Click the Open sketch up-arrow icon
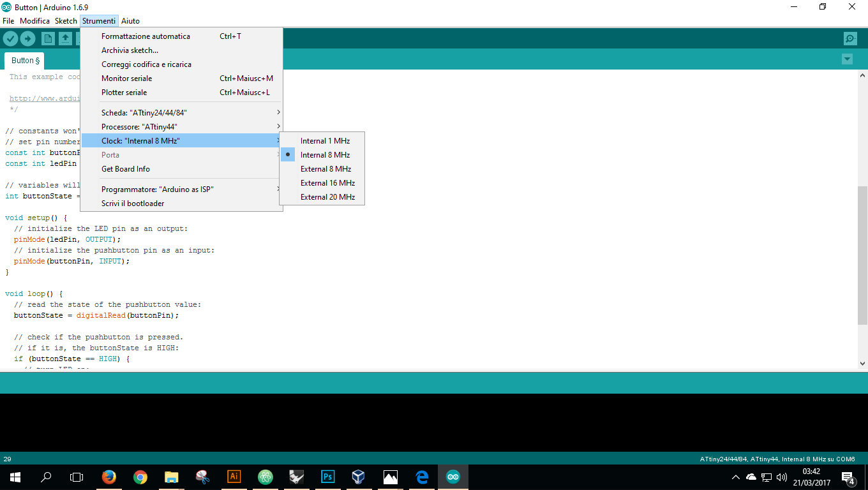 coord(66,39)
